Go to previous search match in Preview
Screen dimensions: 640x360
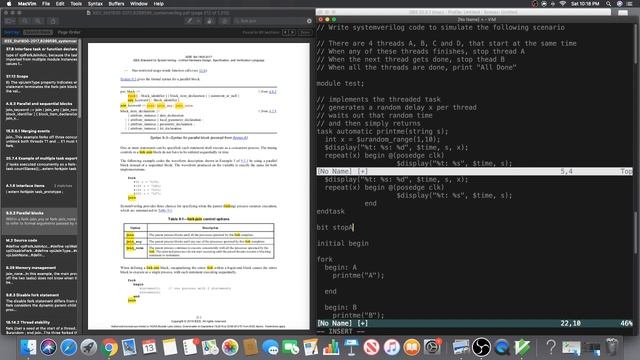pos(286,32)
